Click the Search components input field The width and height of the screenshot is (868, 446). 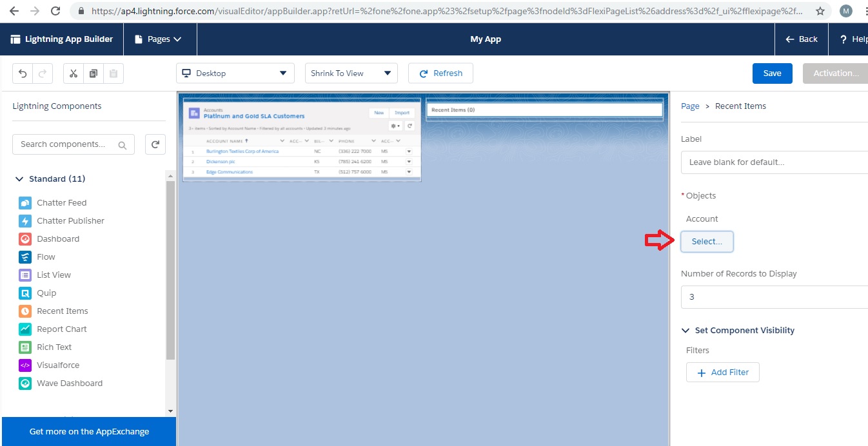(74, 144)
